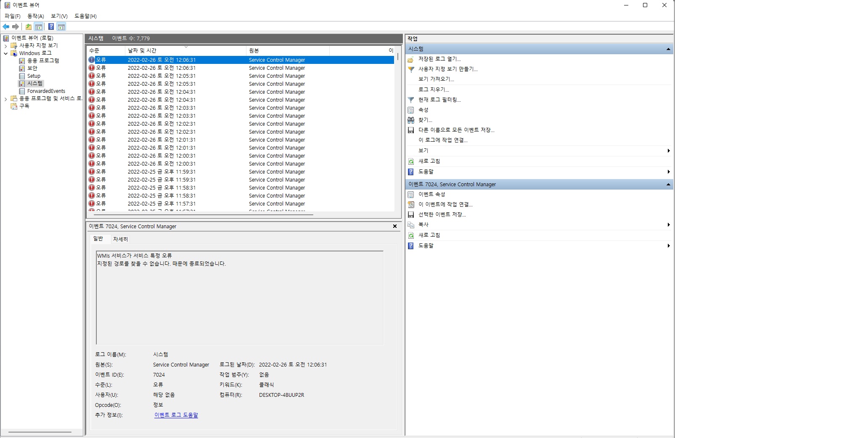Open the 이벤트 로그 도움말 link
868x438 pixels.
tap(176, 415)
